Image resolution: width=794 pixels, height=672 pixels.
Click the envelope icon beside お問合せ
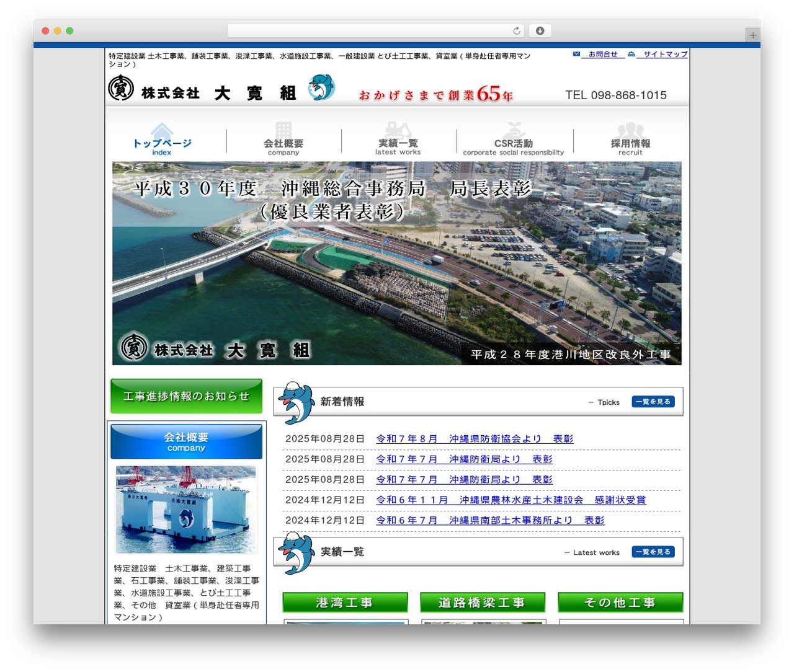(576, 54)
